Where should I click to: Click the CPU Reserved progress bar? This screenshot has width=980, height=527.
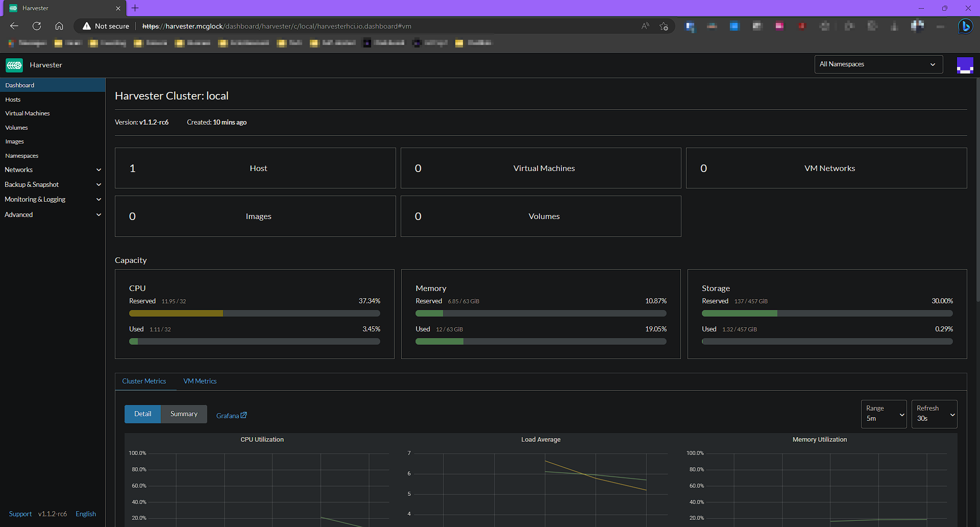[x=254, y=314]
